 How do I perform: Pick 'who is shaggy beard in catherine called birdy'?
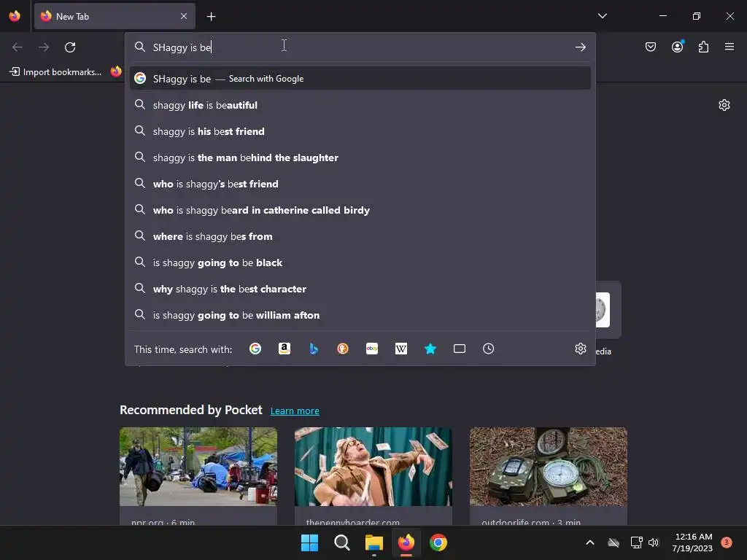360,209
